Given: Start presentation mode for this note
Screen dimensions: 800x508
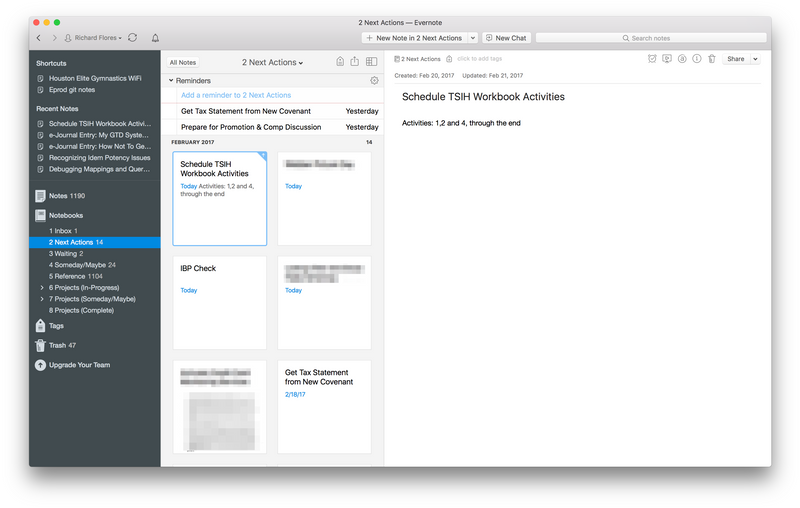Looking at the screenshot, I should 667,59.
